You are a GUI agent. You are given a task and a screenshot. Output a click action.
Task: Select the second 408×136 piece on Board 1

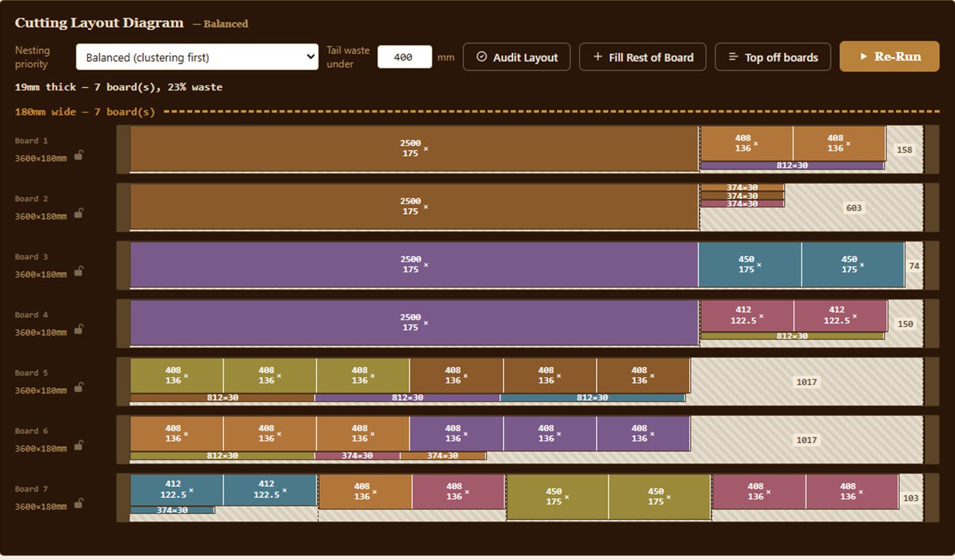839,143
